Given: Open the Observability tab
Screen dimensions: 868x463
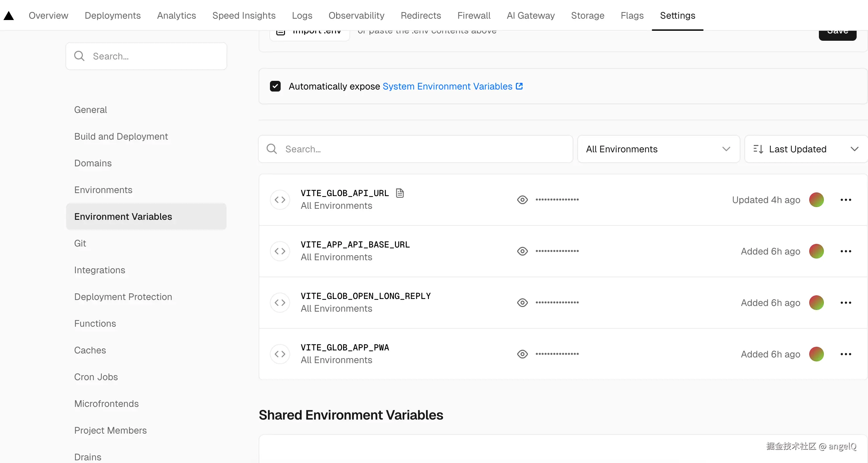Looking at the screenshot, I should point(356,15).
